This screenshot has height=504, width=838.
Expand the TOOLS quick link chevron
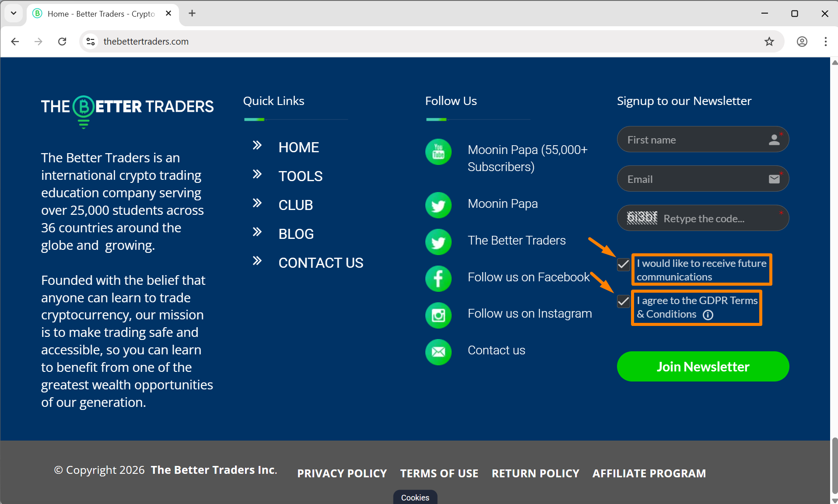point(256,174)
